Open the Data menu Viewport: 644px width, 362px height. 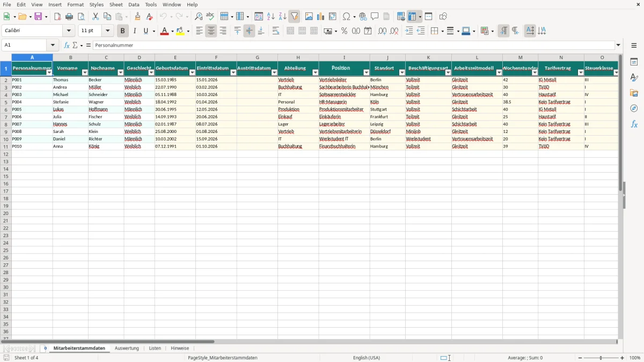point(134,4)
